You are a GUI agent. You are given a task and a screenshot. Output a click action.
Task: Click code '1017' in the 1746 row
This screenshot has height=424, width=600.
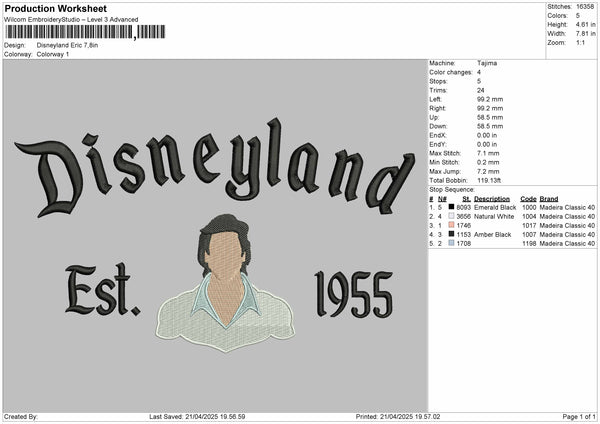coord(529,225)
